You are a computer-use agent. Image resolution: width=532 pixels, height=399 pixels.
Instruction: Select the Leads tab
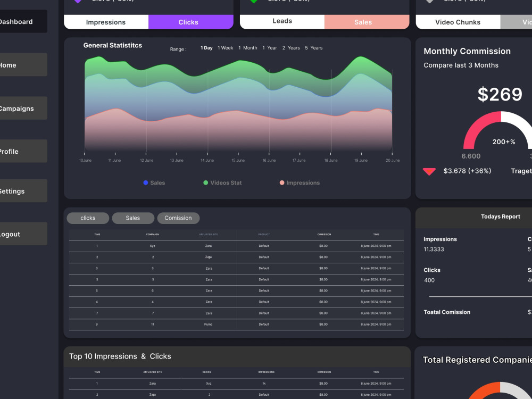click(x=282, y=21)
